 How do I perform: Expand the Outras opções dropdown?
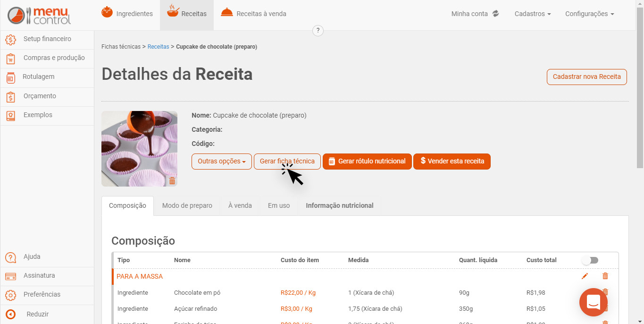(222, 161)
